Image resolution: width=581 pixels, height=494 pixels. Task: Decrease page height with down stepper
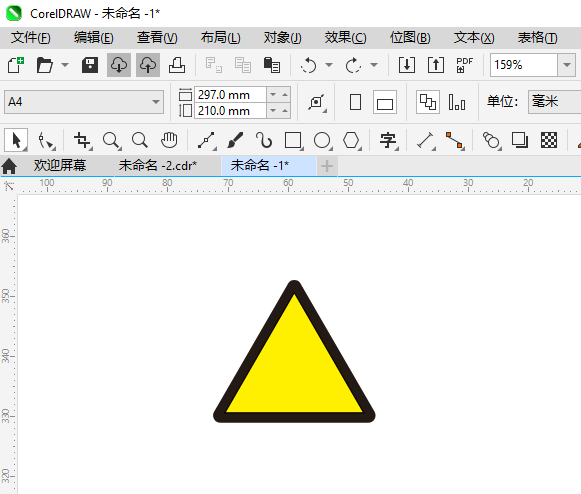click(273, 111)
